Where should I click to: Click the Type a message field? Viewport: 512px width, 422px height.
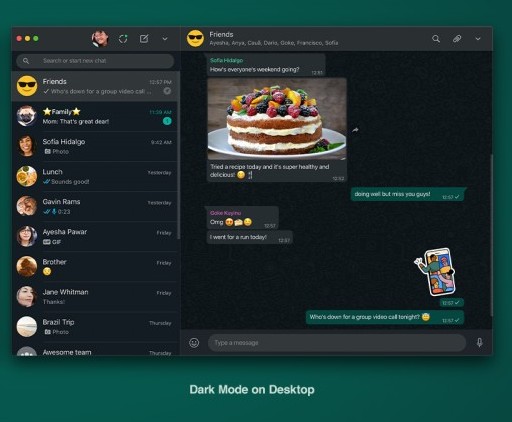click(x=337, y=343)
